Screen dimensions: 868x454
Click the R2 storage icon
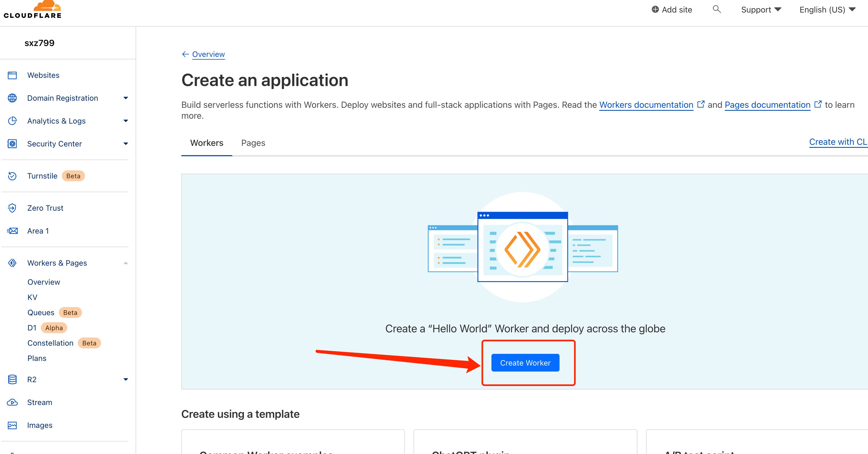tap(13, 380)
